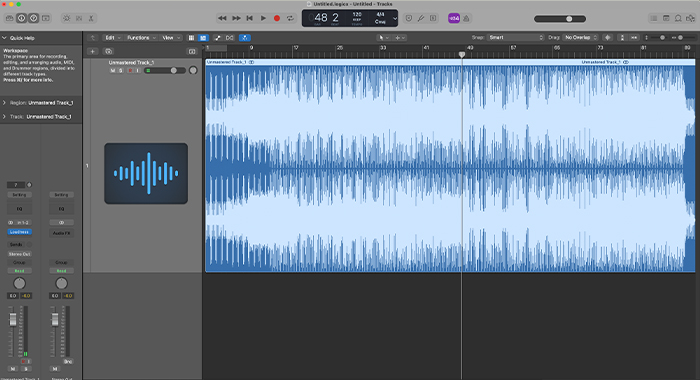The width and height of the screenshot is (700, 380).
Task: Record-enable Unmastered Track_1 track header
Action: [130, 71]
